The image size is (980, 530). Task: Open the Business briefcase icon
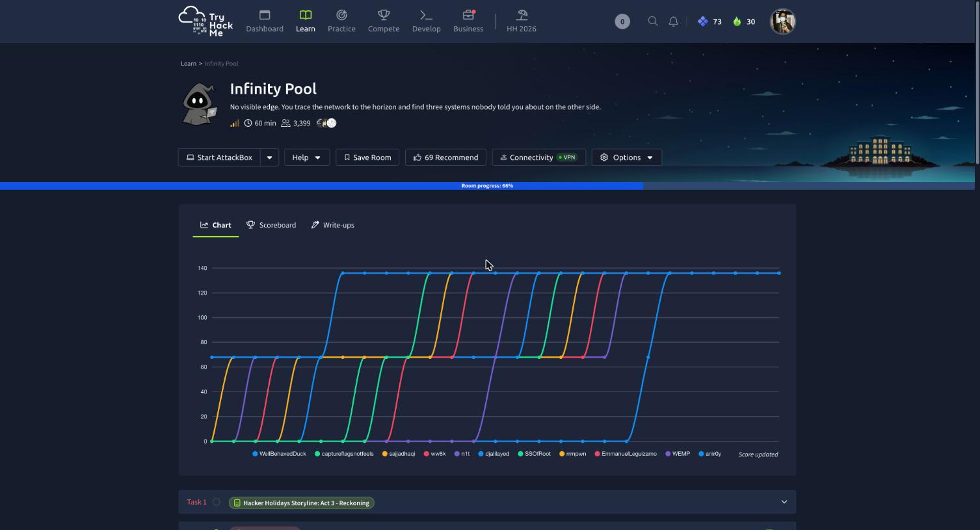pos(468,15)
